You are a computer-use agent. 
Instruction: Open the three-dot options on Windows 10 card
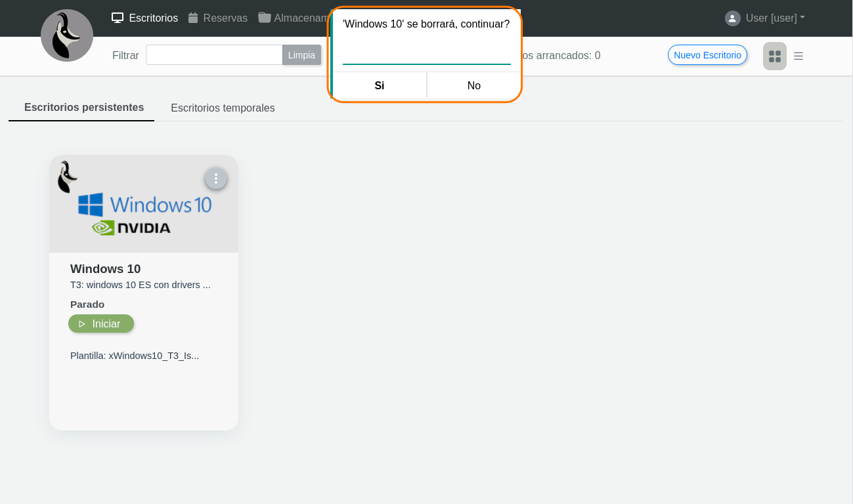[216, 178]
